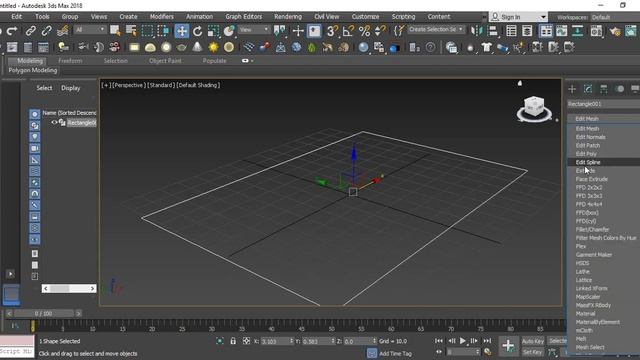
Task: Click the Mirror tool icon
Action: click(x=477, y=31)
